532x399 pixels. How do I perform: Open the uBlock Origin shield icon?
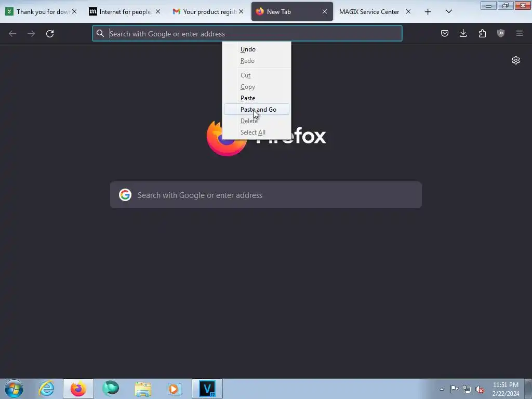tap(501, 33)
